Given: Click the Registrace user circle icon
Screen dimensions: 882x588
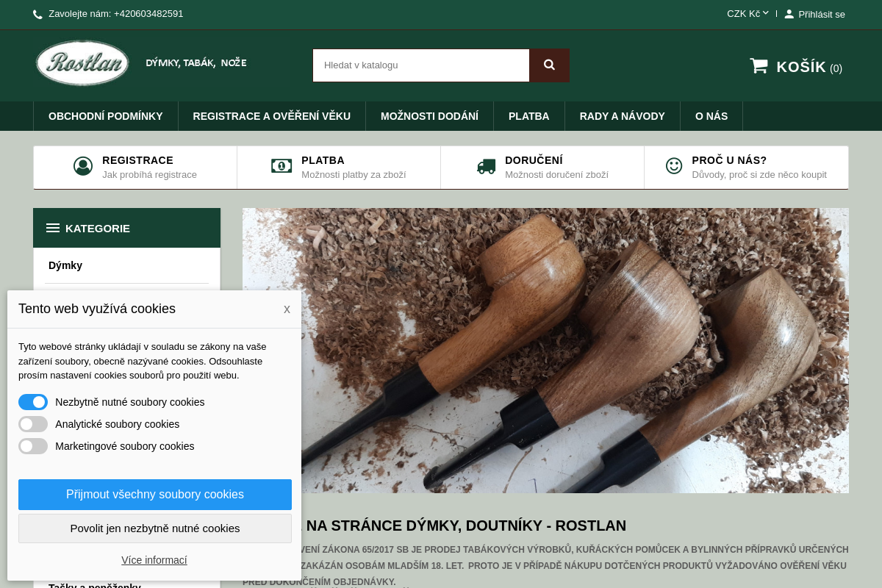Looking at the screenshot, I should [x=83, y=166].
